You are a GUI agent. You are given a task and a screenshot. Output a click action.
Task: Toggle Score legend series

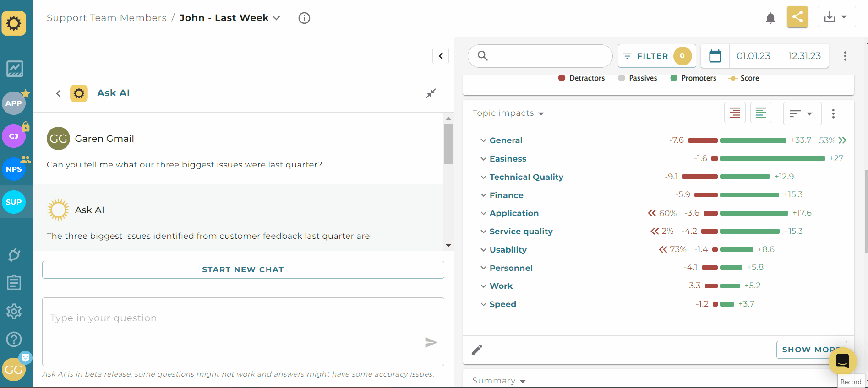click(744, 78)
